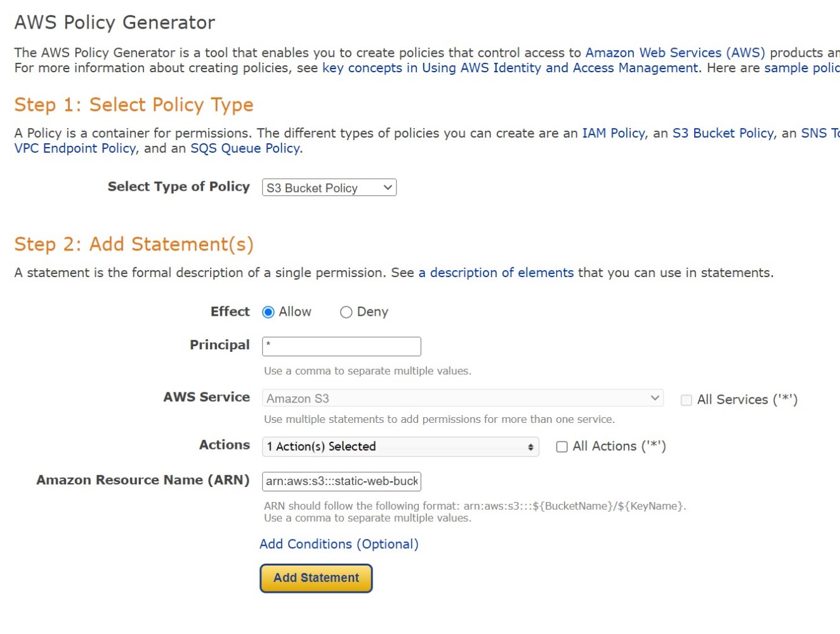Open the AWS Service dropdown
Image resolution: width=840 pixels, height=634 pixels.
pos(462,398)
